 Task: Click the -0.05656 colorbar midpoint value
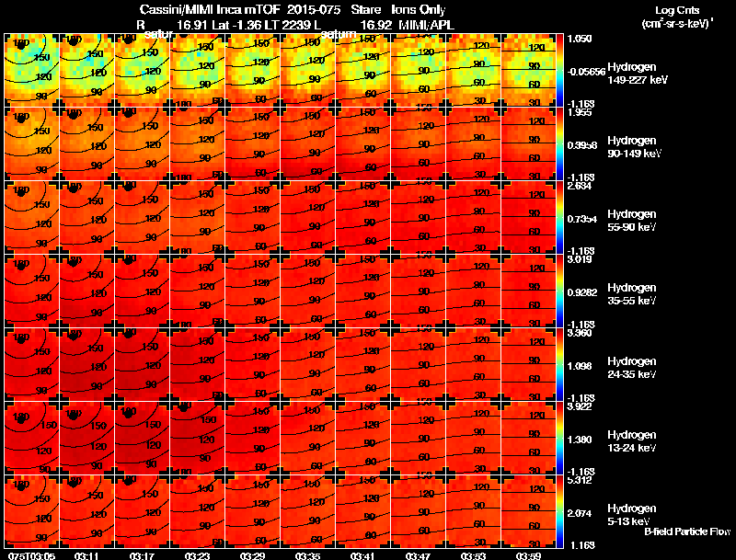[x=586, y=72]
